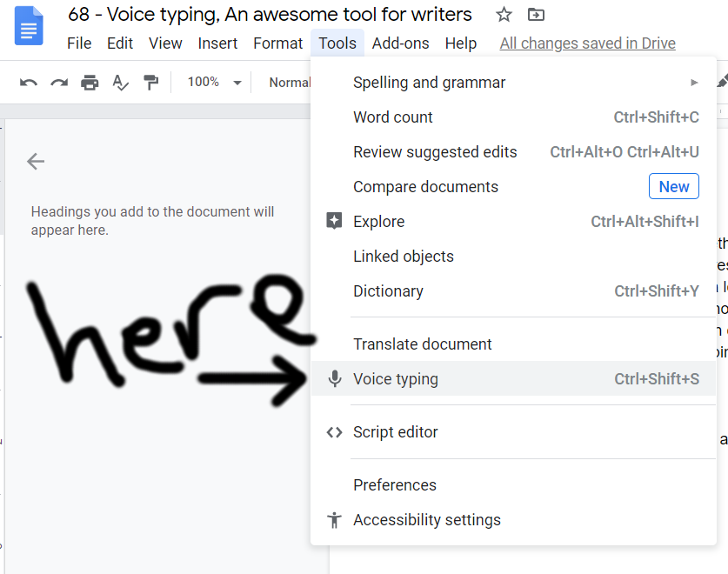Screen dimensions: 728x574
Task: Close the Tools menu
Action: coord(337,43)
